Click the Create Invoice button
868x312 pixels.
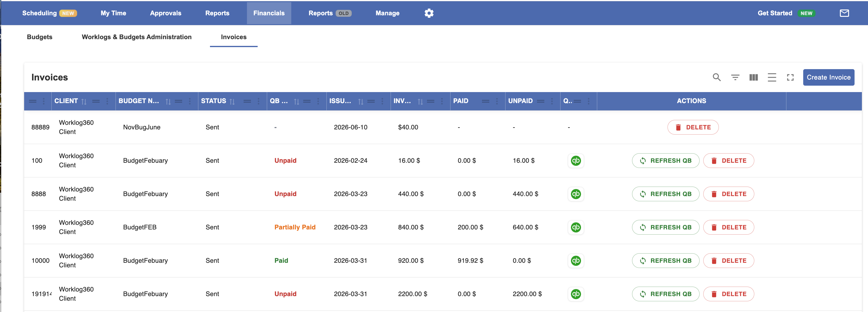828,77
